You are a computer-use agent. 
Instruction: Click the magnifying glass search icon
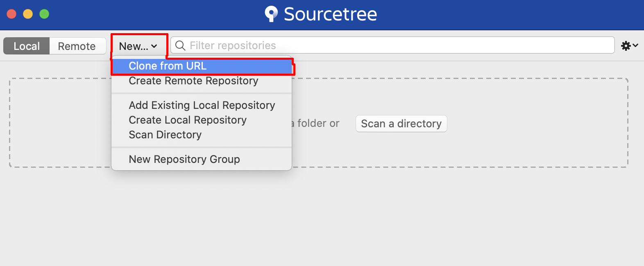(x=180, y=45)
